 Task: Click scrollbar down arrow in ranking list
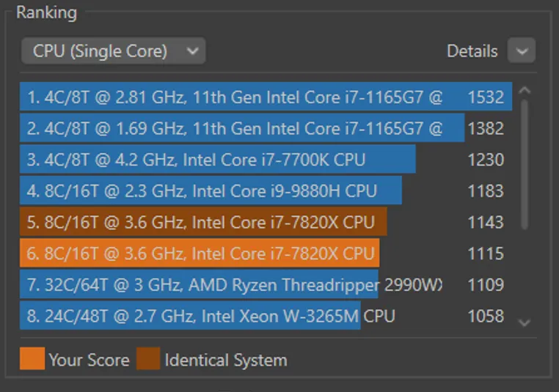[524, 322]
